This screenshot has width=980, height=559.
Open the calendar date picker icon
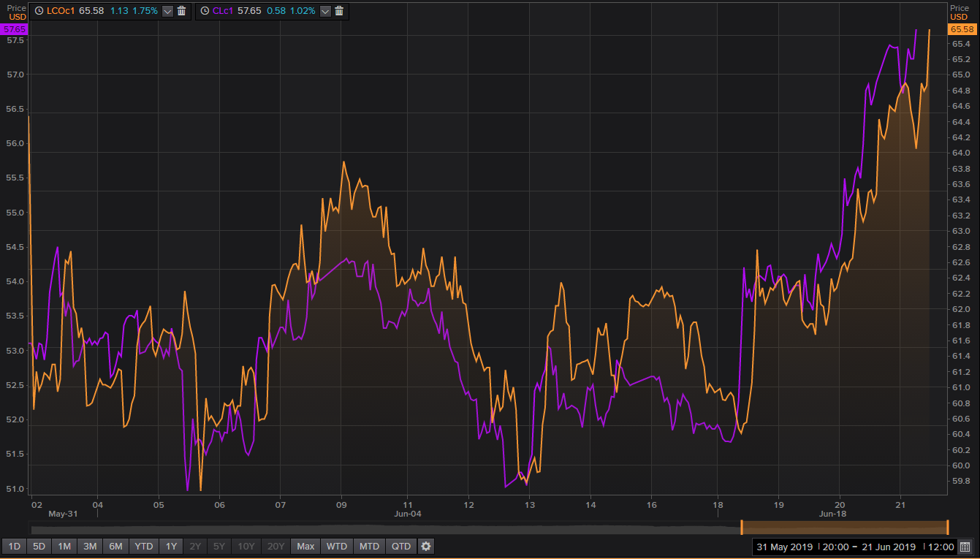pyautogui.click(x=965, y=547)
